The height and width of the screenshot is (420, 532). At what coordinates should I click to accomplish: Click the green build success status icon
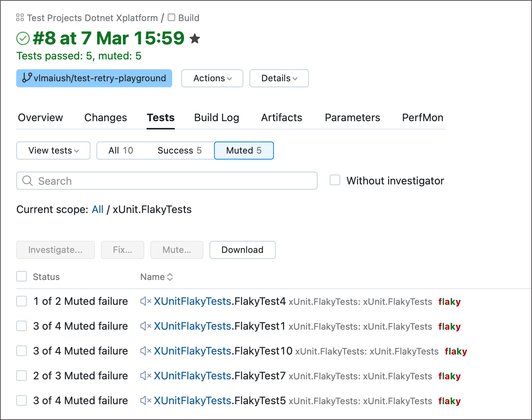coord(23,38)
